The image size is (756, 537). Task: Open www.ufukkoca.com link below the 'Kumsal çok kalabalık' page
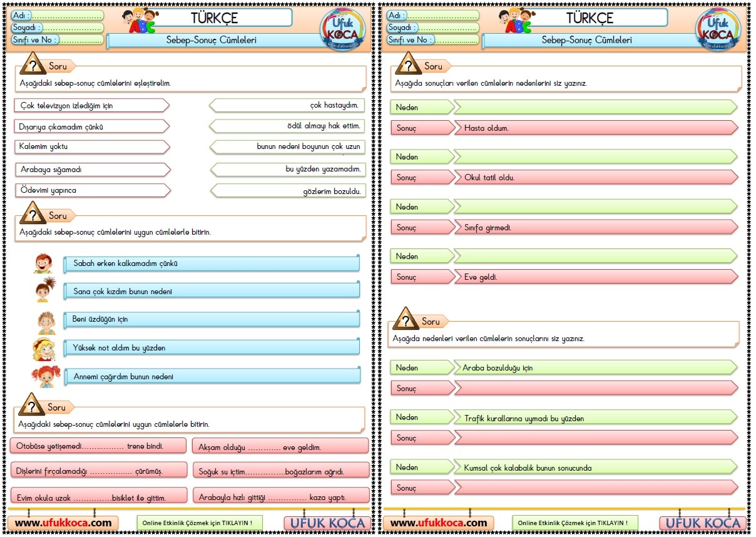coord(439,523)
